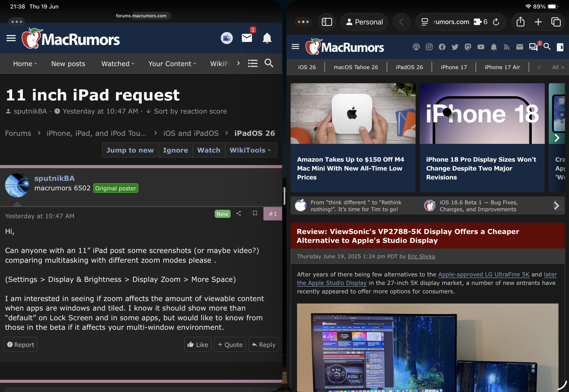Show Safari tab overview
The height and width of the screenshot is (392, 569).
click(x=556, y=22)
